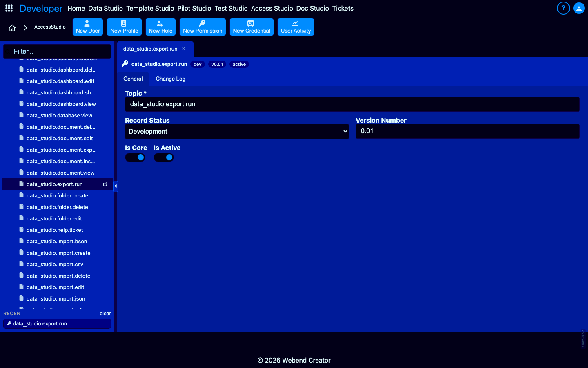
Task: Create a New Role
Action: (x=160, y=27)
